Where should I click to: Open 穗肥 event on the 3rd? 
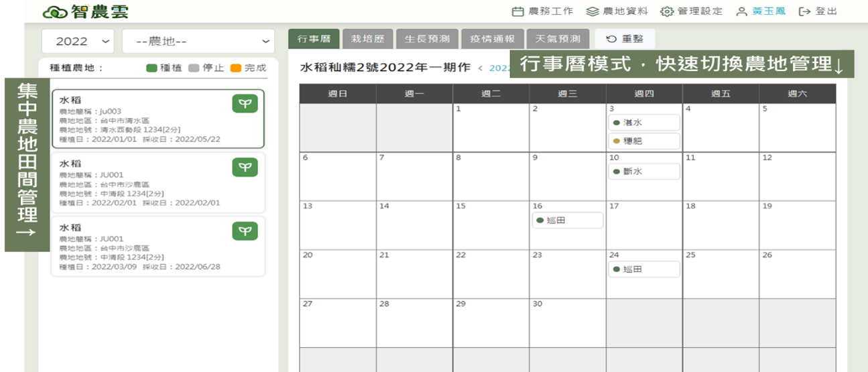644,141
